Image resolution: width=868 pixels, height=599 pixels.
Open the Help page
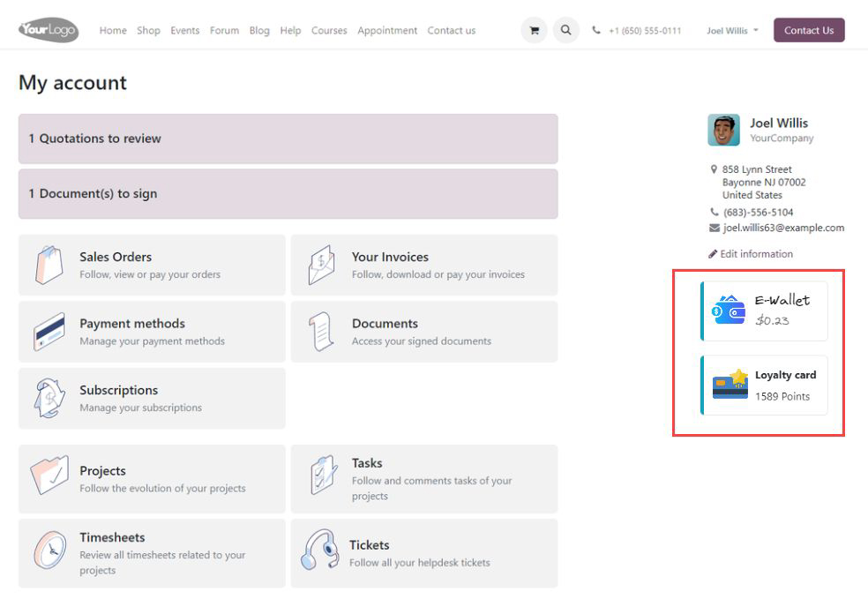pyautogui.click(x=290, y=31)
